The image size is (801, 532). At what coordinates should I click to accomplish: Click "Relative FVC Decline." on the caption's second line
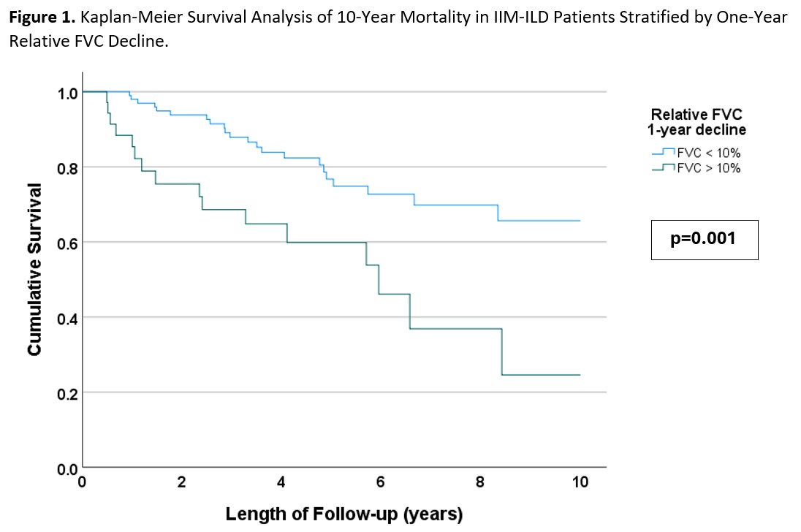coord(88,42)
